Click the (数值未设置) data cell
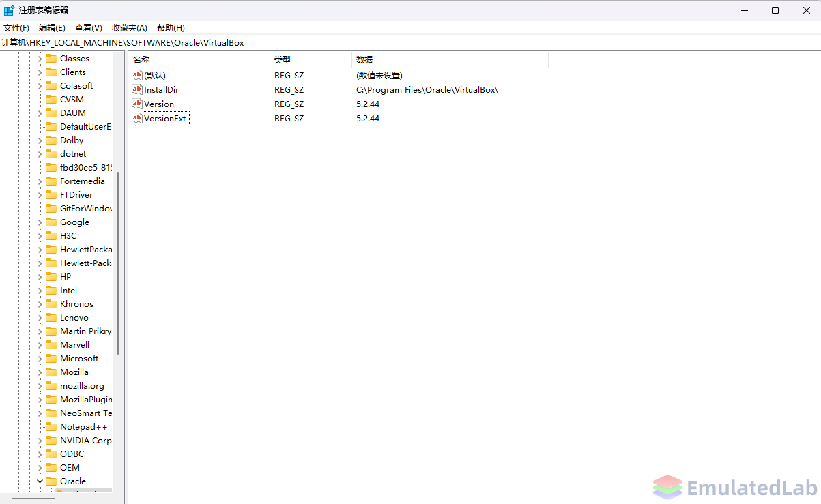 coord(379,75)
